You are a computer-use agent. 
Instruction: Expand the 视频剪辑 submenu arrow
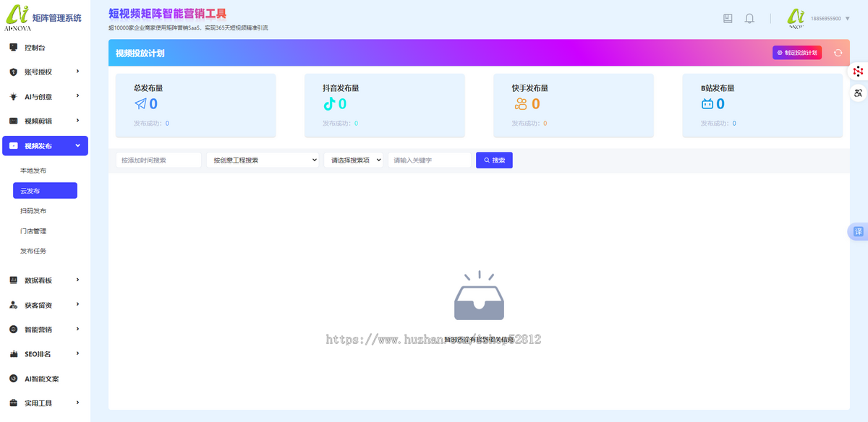(x=77, y=121)
